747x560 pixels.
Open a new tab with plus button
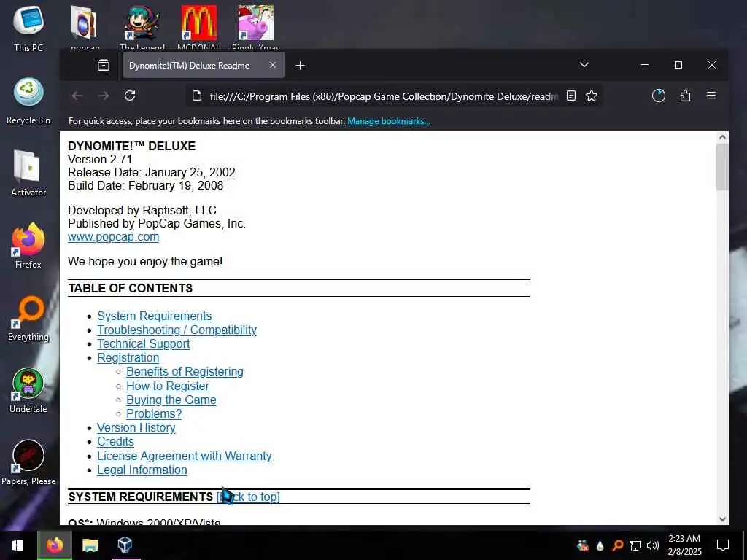(x=300, y=65)
